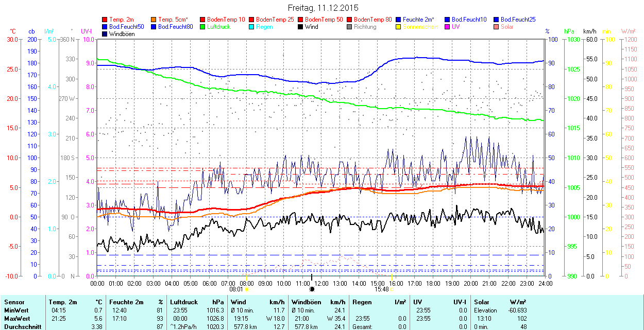Image resolution: width=644 pixels, height=330 pixels.
Task: Click the magenta UV legend marker
Action: pyautogui.click(x=448, y=27)
